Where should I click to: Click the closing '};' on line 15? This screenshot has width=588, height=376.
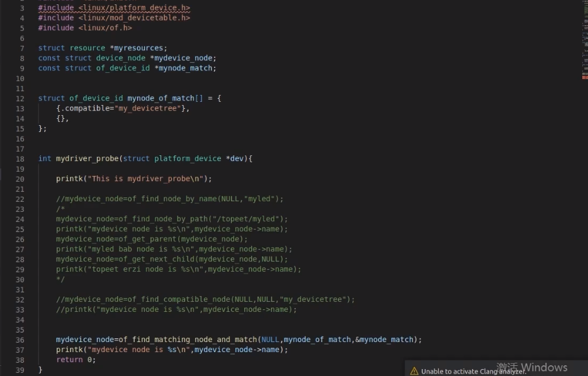42,128
